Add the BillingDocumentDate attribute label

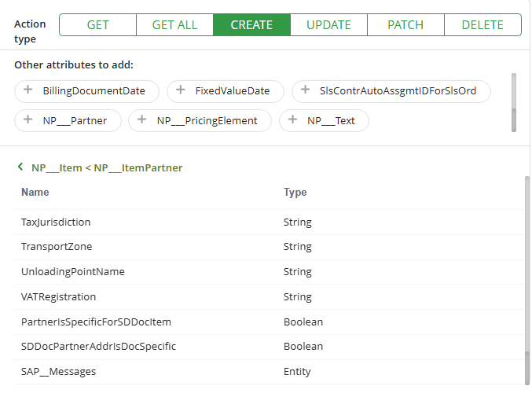coord(94,91)
